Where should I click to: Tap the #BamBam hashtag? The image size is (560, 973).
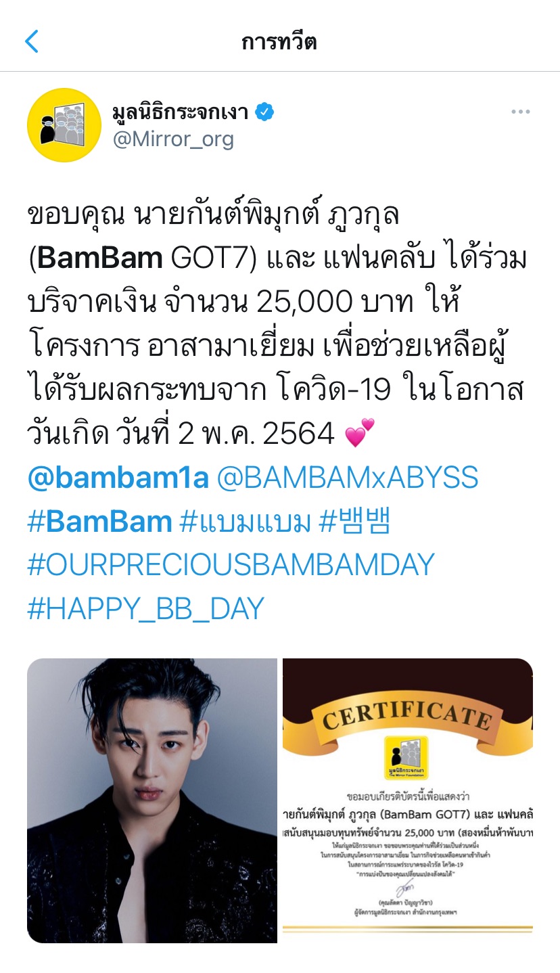tap(100, 521)
